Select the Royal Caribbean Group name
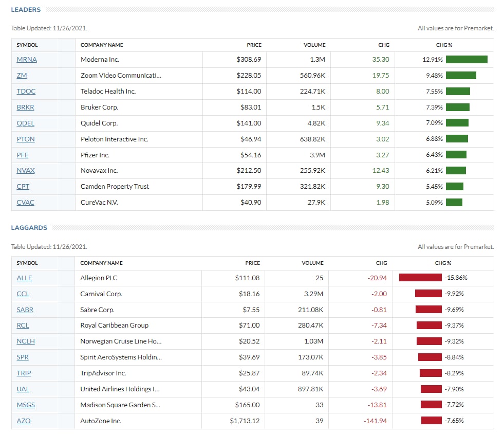The height and width of the screenshot is (434, 504). [x=115, y=325]
